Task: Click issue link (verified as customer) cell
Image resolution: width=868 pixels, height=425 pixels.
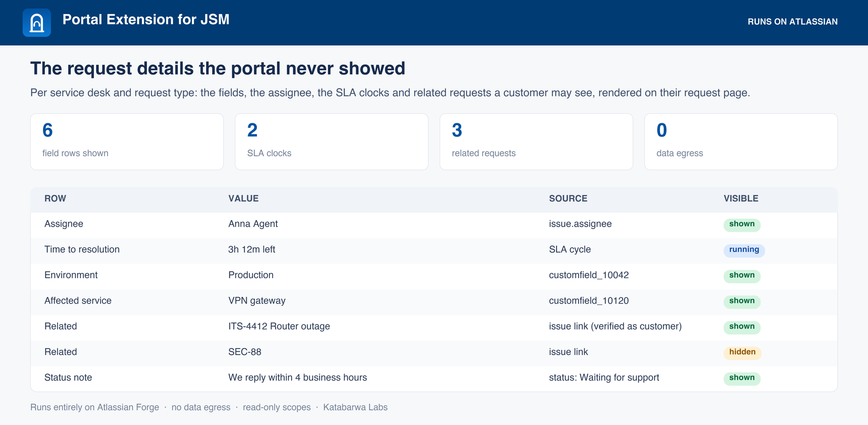Action: tap(615, 326)
